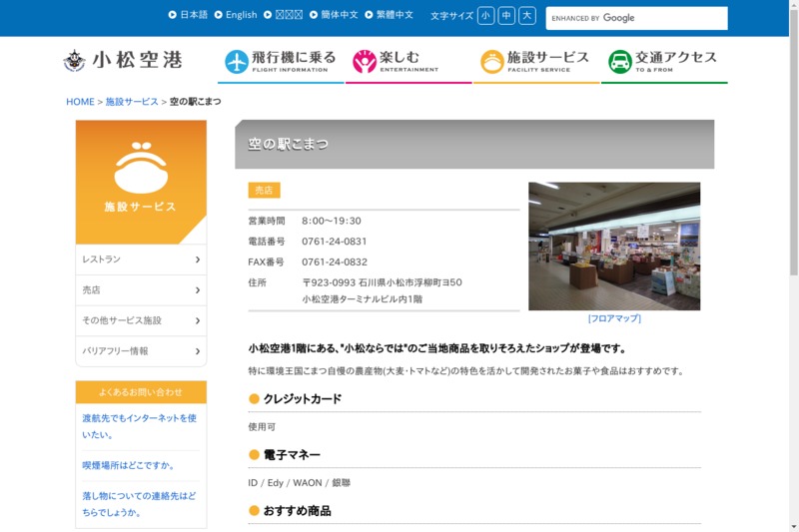Go to HOME in breadcrumb
This screenshot has width=799, height=532.
80,102
